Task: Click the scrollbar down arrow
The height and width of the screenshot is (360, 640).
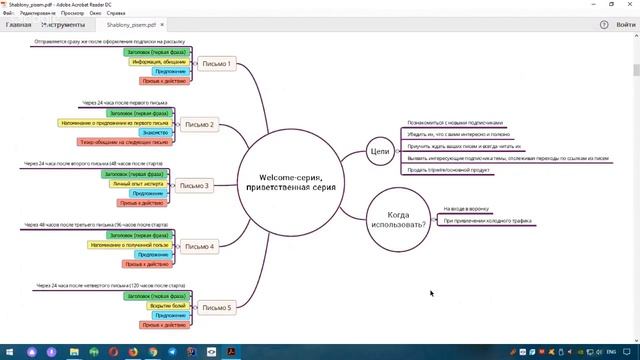Action: point(636,340)
